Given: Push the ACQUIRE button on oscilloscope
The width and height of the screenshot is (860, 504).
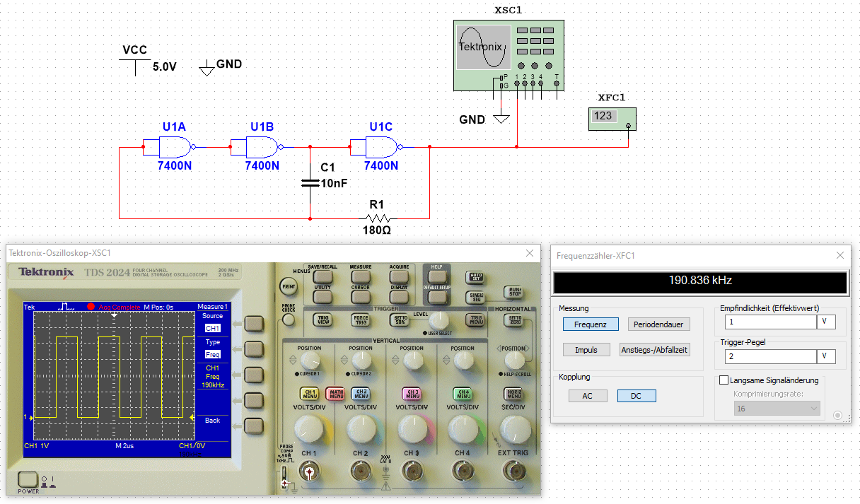Looking at the screenshot, I should coord(399,276).
